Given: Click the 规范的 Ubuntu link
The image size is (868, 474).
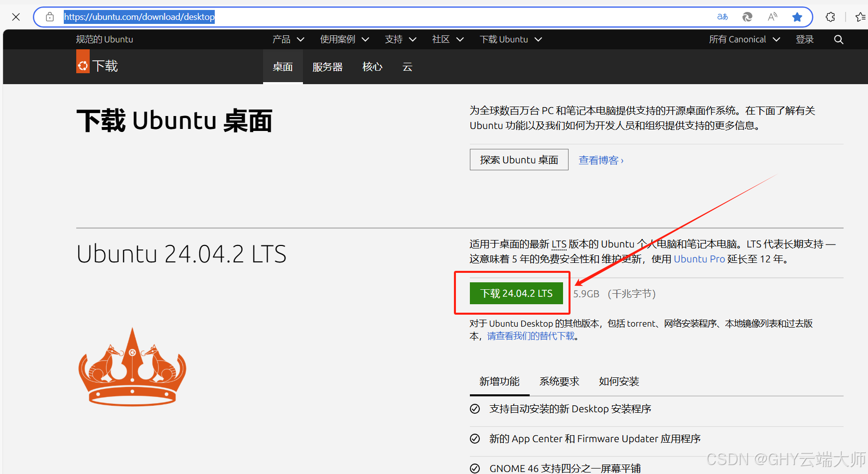Looking at the screenshot, I should [104, 39].
